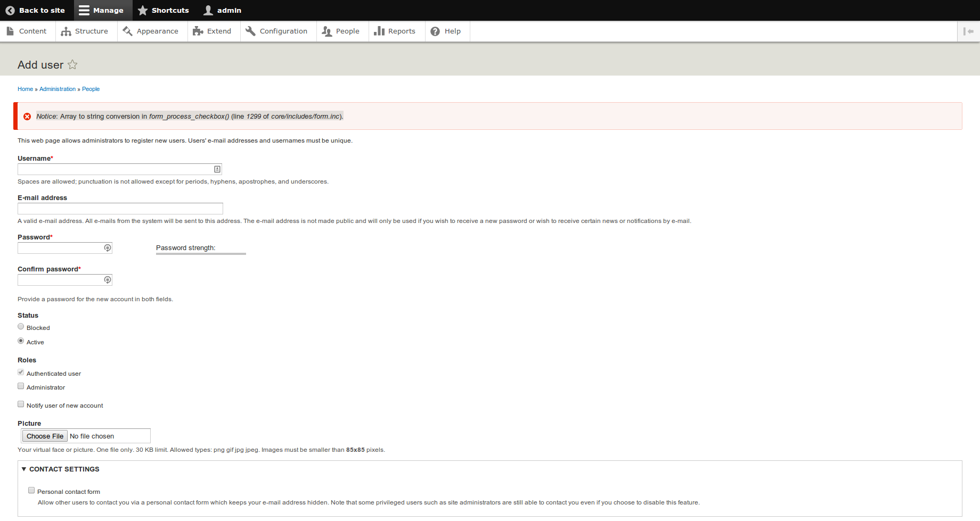Toggle the Manage hamburger menu icon
The image size is (980, 521).
(x=84, y=10)
